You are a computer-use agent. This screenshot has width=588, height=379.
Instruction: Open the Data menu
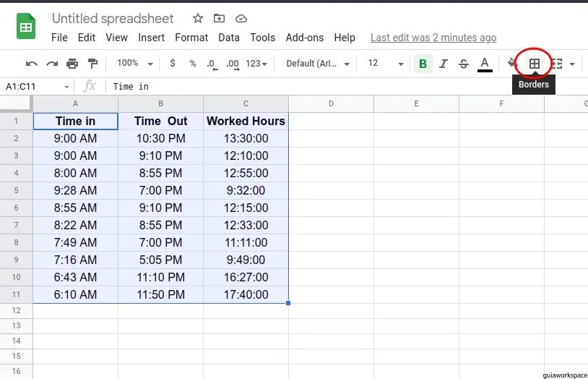(x=229, y=38)
